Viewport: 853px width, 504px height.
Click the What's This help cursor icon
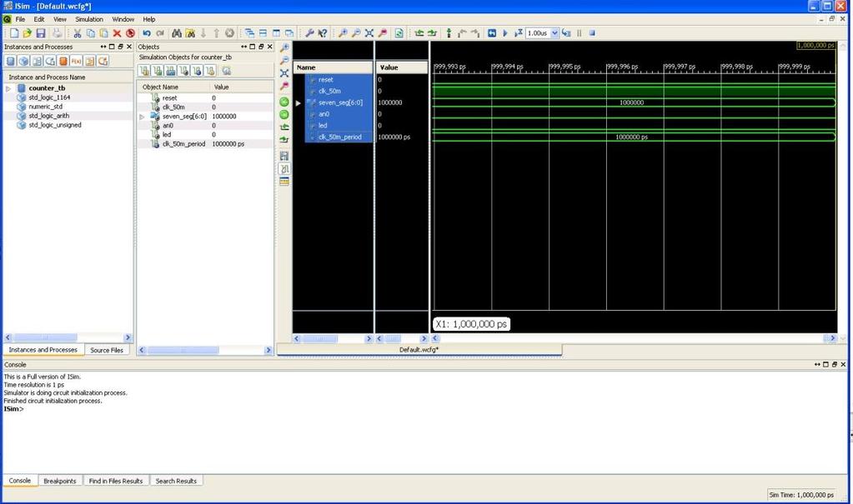[323, 33]
